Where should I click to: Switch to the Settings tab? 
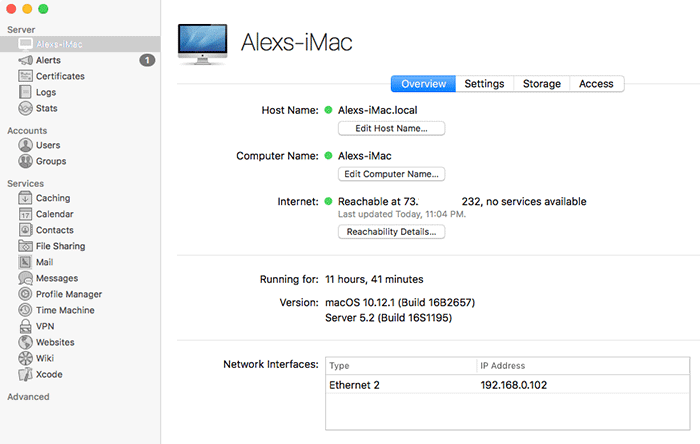click(484, 84)
